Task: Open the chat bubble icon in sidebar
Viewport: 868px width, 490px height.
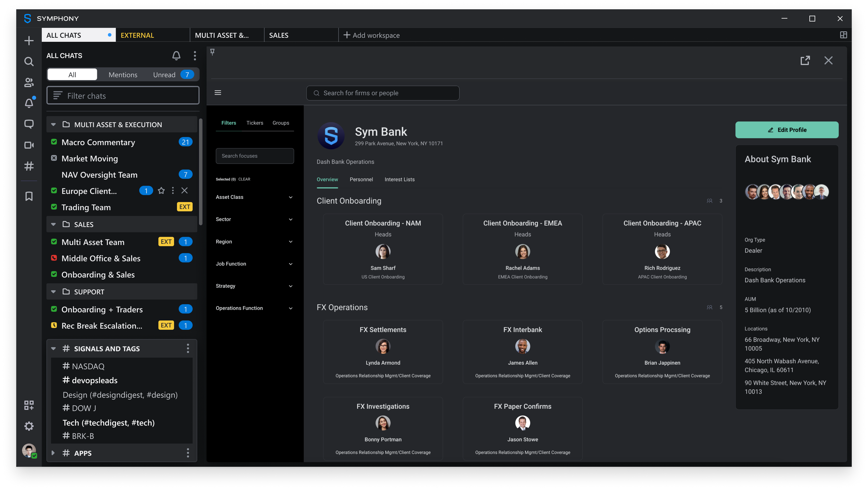Action: [x=29, y=124]
